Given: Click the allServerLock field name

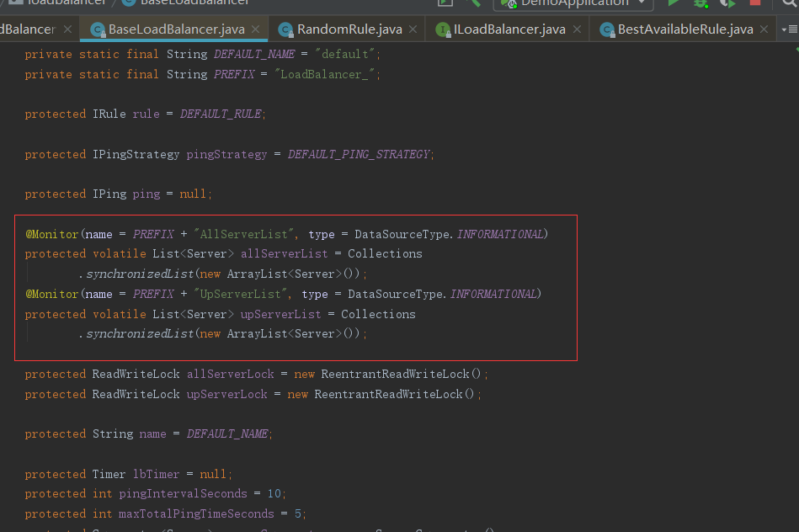Looking at the screenshot, I should coord(231,374).
